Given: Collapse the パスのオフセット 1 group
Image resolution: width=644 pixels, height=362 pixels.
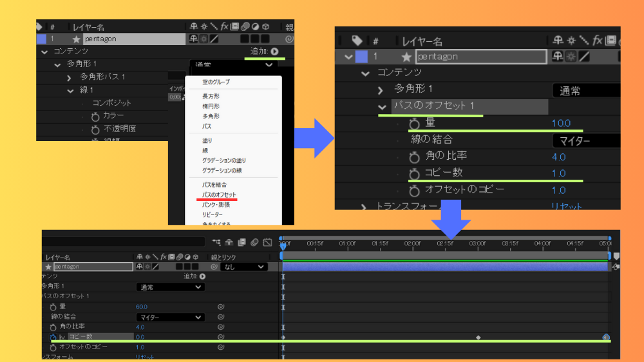Looking at the screenshot, I should [x=382, y=106].
